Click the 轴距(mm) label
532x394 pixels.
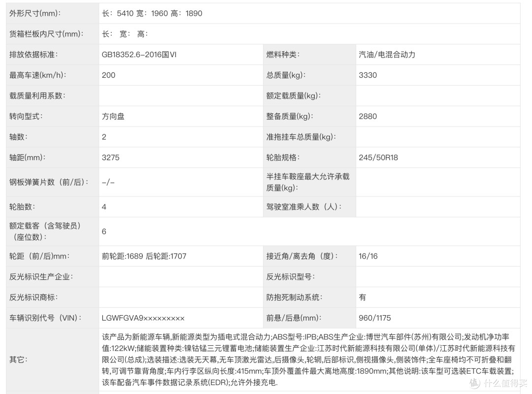(28, 158)
